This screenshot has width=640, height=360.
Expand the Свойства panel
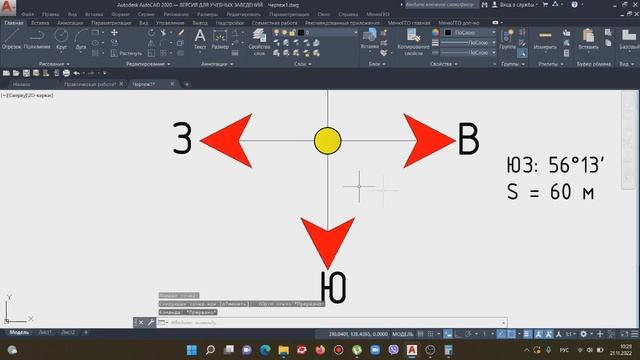tap(444, 64)
